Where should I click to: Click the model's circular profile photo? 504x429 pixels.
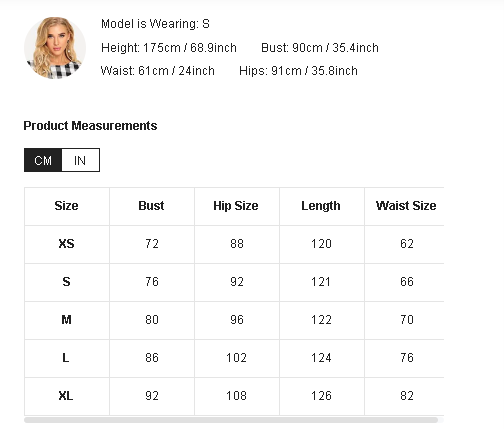click(x=55, y=48)
